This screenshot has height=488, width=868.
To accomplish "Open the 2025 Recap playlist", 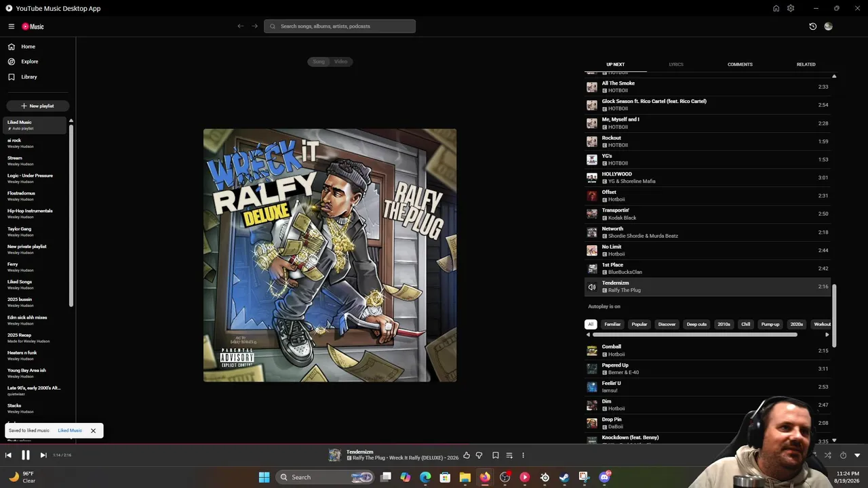I will tap(35, 338).
